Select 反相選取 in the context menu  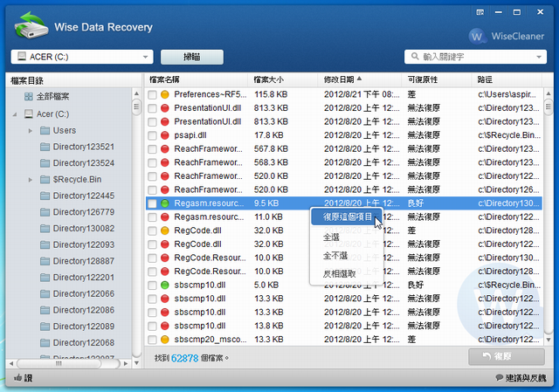[x=341, y=273]
